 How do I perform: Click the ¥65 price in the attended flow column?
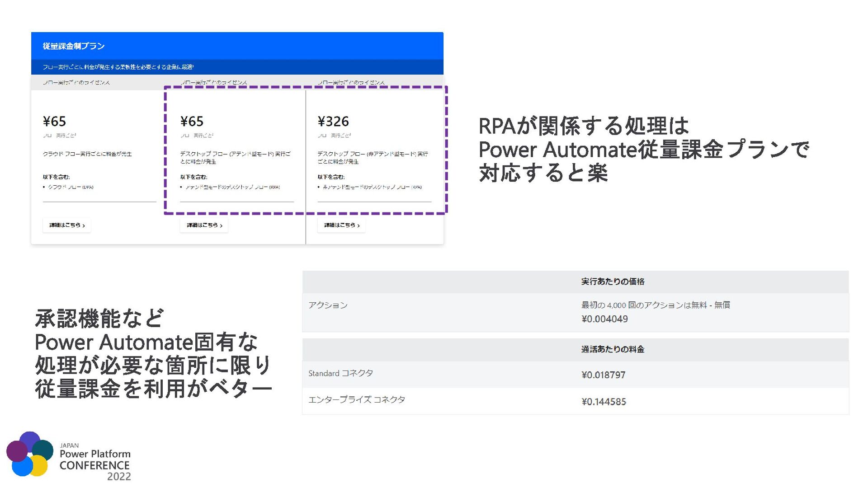(x=192, y=122)
